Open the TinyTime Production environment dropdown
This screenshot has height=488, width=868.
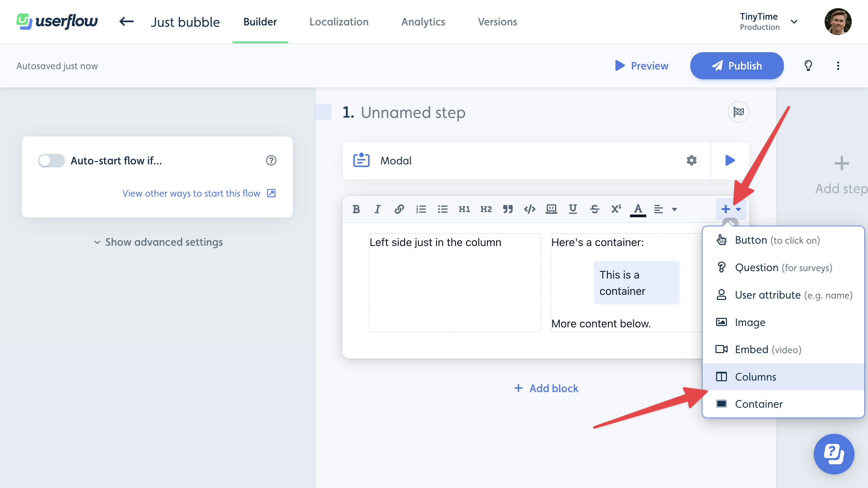768,22
